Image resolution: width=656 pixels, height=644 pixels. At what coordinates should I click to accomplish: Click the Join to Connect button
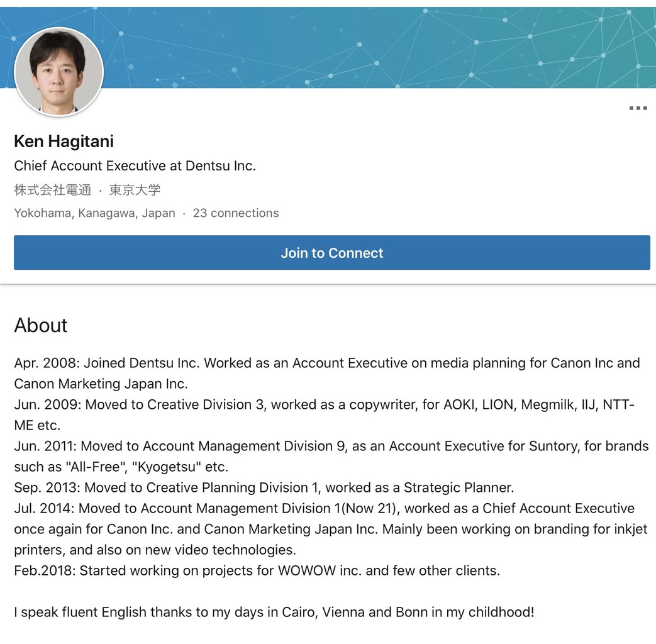(331, 253)
